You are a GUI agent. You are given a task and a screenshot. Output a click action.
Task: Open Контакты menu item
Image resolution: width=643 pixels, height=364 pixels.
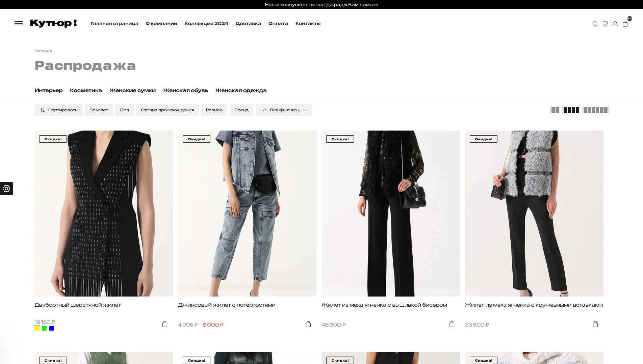[308, 23]
